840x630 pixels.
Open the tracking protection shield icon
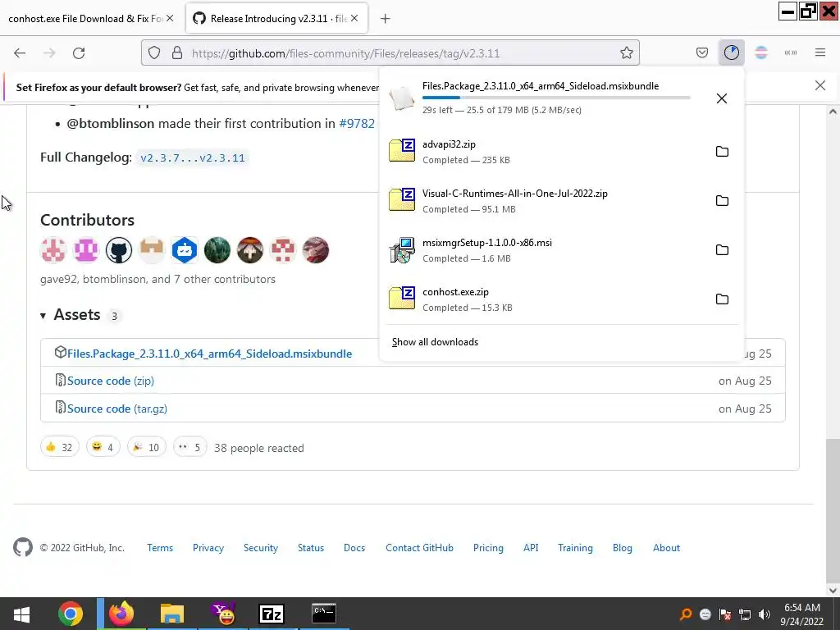[x=154, y=53]
